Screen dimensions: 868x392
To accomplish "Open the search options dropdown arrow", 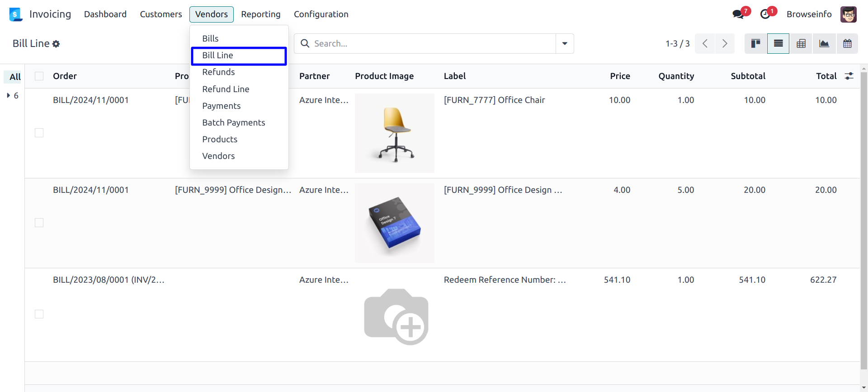I will (565, 43).
